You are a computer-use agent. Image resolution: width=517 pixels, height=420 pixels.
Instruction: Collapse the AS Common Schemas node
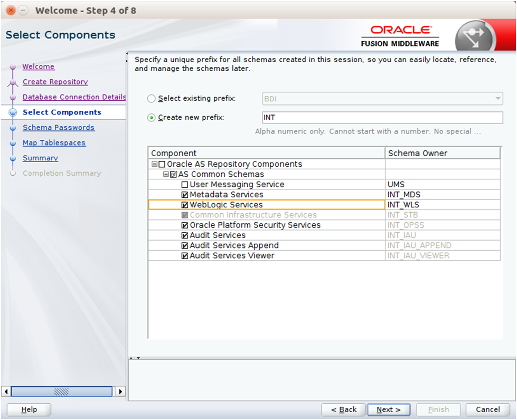pos(166,174)
